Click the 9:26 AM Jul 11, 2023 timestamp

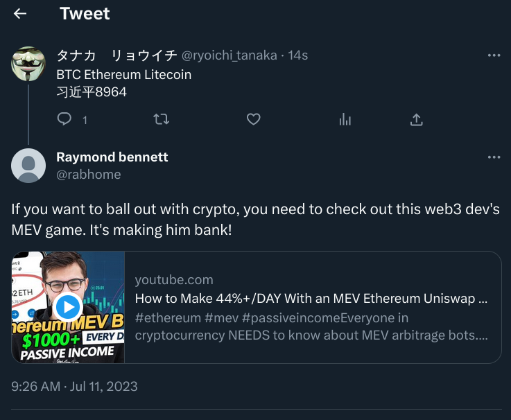pos(74,386)
